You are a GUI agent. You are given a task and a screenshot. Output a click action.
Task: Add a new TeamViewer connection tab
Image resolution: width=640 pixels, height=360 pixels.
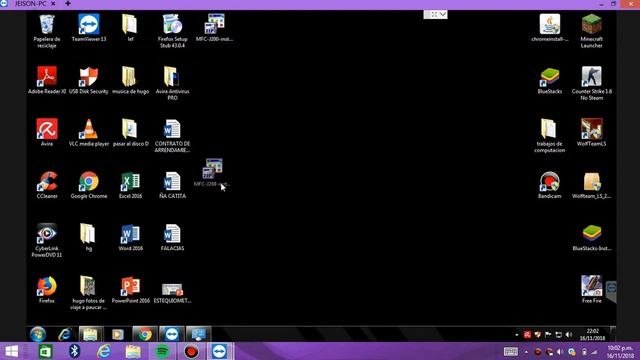click(x=68, y=4)
